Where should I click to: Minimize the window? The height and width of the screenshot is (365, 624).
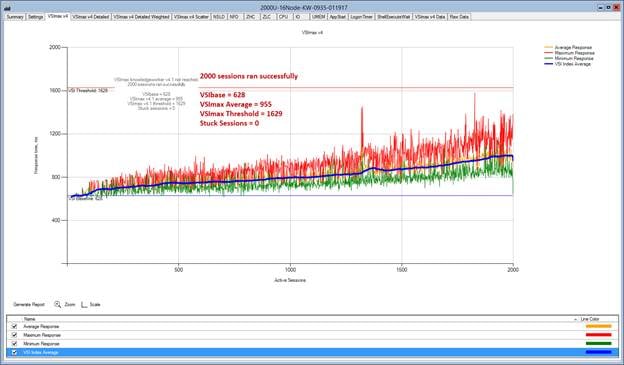[x=601, y=8]
